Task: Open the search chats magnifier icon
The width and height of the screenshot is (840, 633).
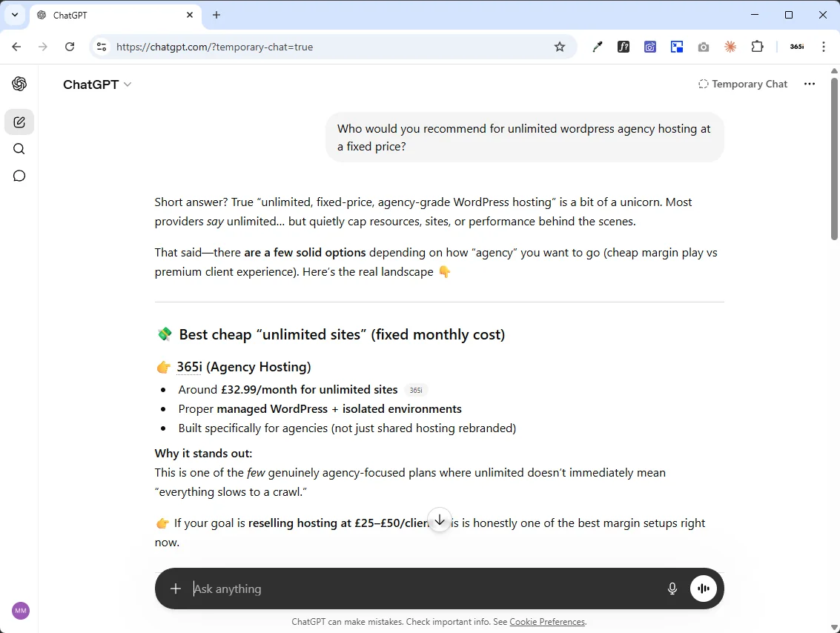Action: pyautogui.click(x=19, y=149)
